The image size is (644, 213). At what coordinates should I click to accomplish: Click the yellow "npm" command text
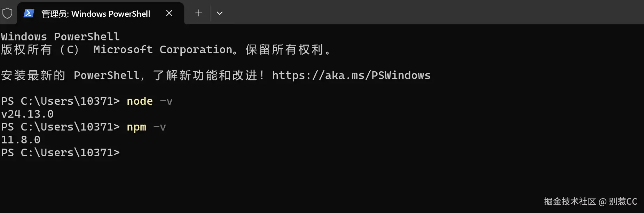click(136, 127)
